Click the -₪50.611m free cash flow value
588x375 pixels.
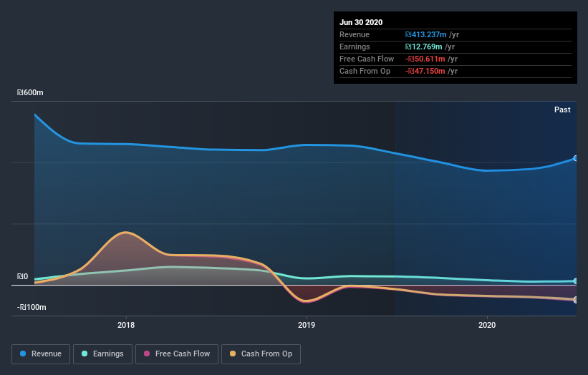[425, 59]
